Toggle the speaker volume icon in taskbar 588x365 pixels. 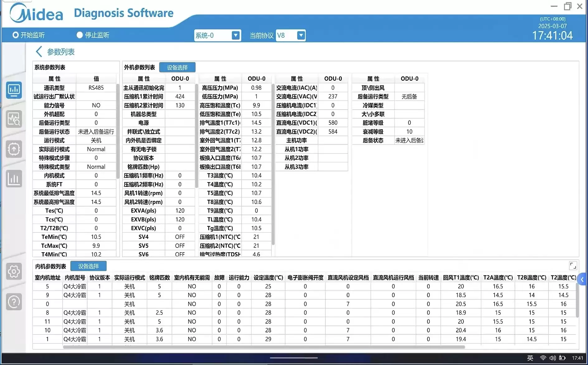(552, 358)
